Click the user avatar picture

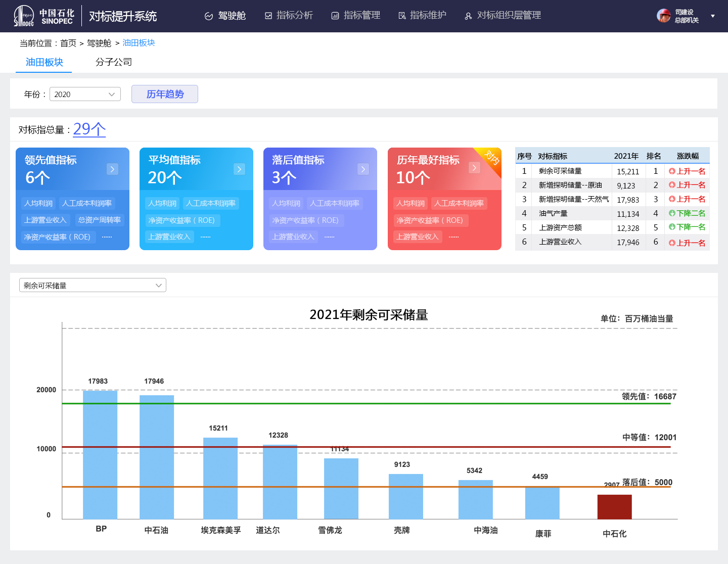[664, 16]
